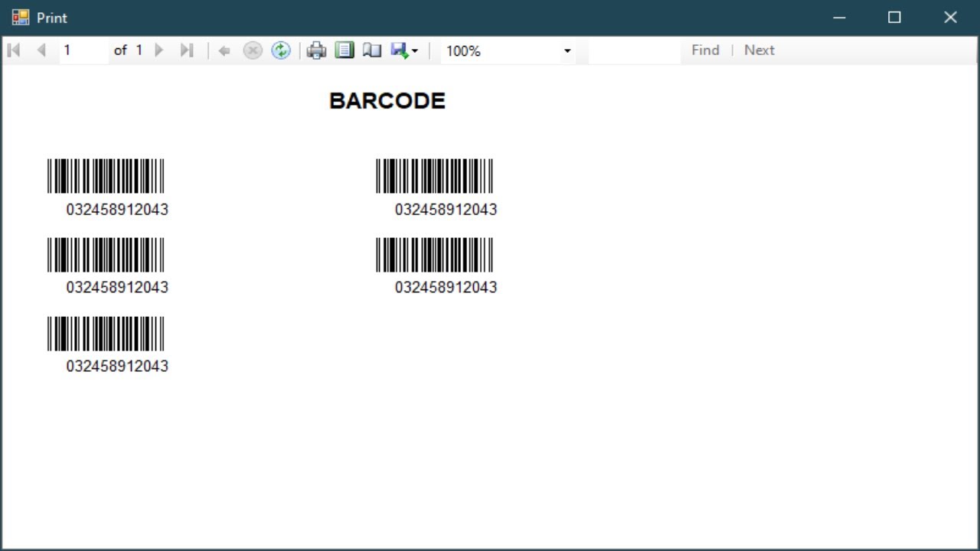This screenshot has height=551, width=980.
Task: Toggle the print layout view icon
Action: 345,51
